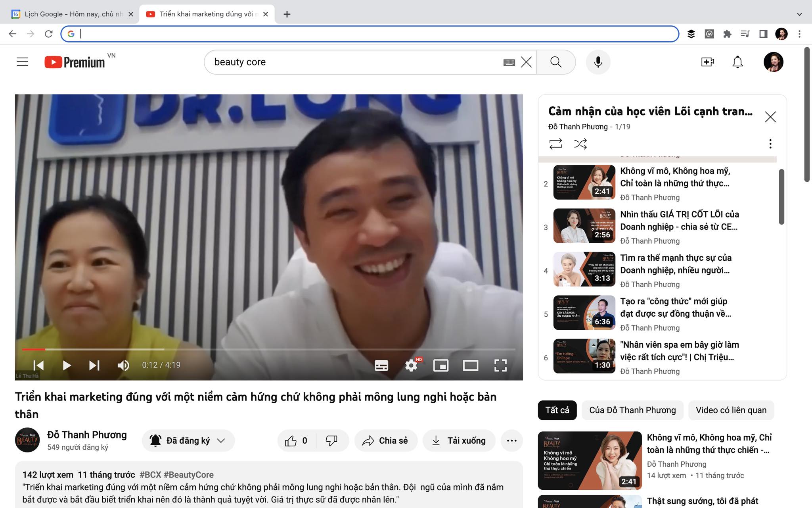Expand the Đã đăng ký subscription dropdown

(188, 441)
